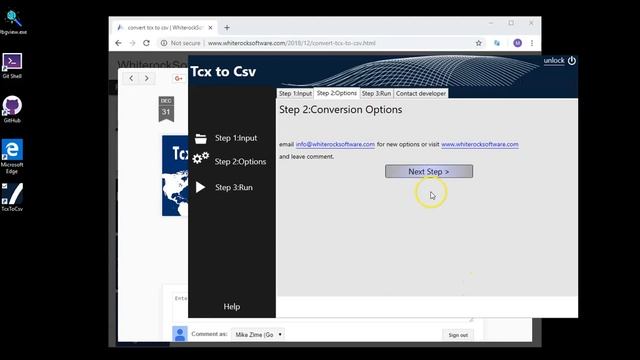640x360 pixels.
Task: Select Step 2:Options in sidebar
Action: point(240,162)
